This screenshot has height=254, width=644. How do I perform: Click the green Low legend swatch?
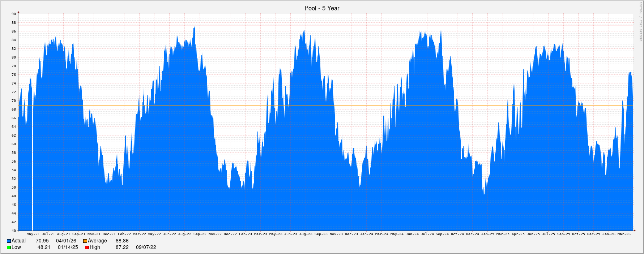pyautogui.click(x=9, y=247)
